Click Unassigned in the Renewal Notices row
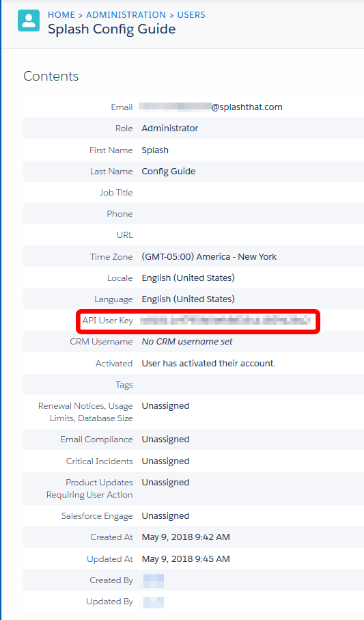 (165, 406)
